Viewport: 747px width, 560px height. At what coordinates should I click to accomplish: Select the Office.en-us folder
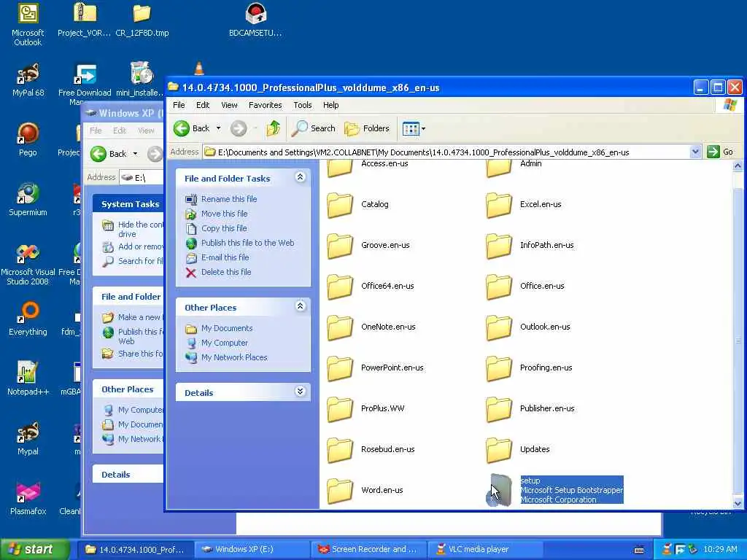525,287
